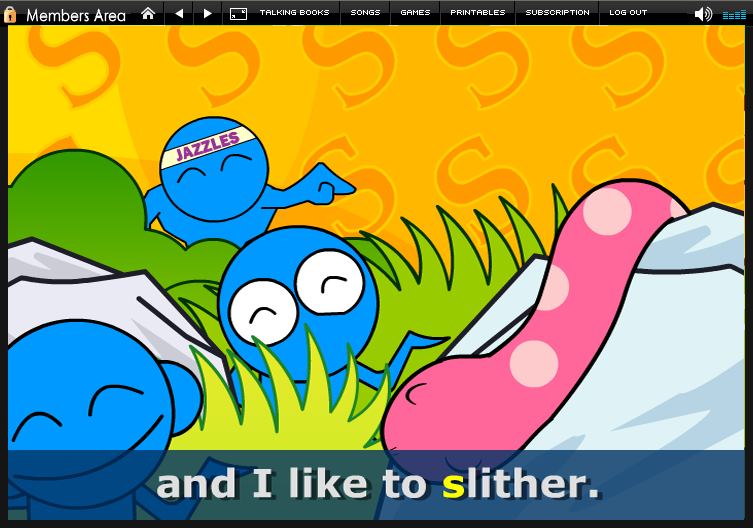This screenshot has width=753, height=528.
Task: Go back with the left arrow
Action: click(179, 13)
